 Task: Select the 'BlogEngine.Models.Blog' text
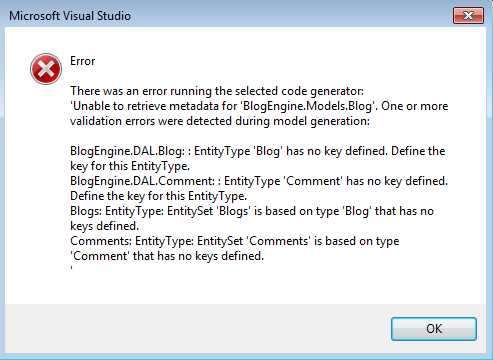(x=309, y=106)
